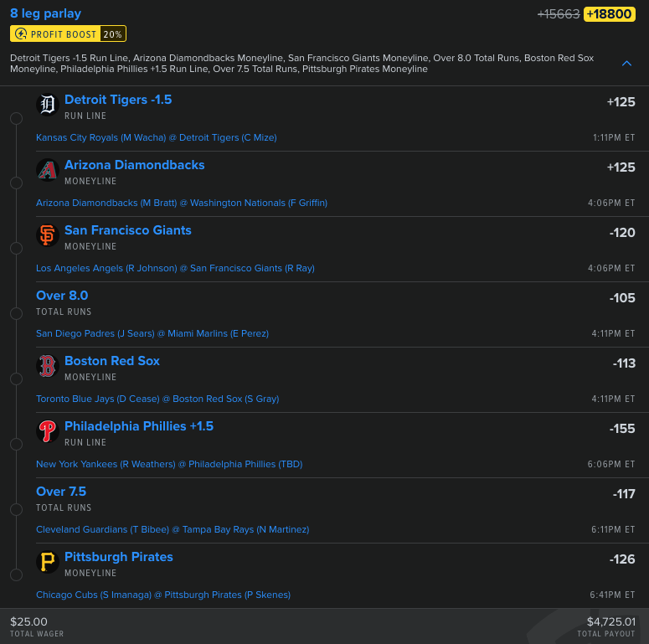Viewport: 649px width, 644px height.
Task: Click the boosted +18800 odds badge
Action: tap(610, 14)
